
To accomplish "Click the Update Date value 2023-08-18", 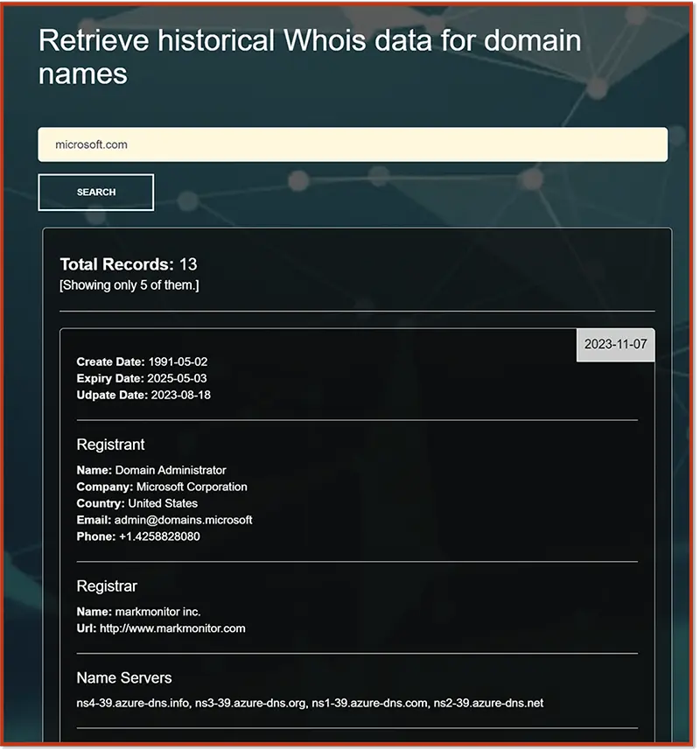I will tap(179, 395).
